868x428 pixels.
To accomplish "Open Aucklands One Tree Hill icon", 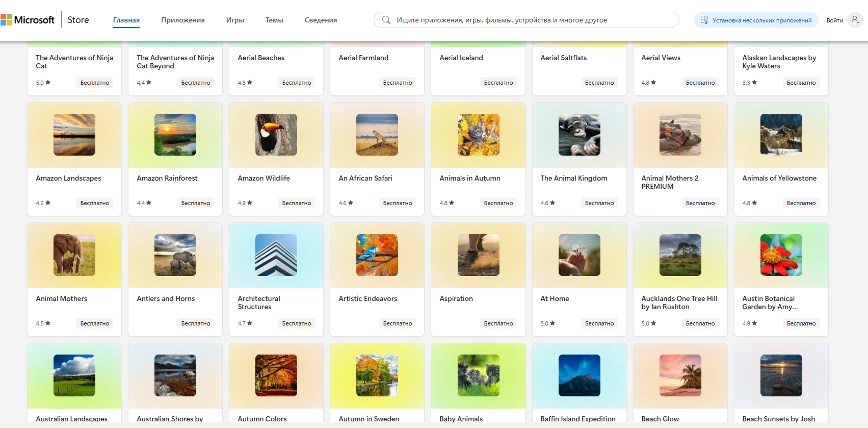I will coord(680,255).
